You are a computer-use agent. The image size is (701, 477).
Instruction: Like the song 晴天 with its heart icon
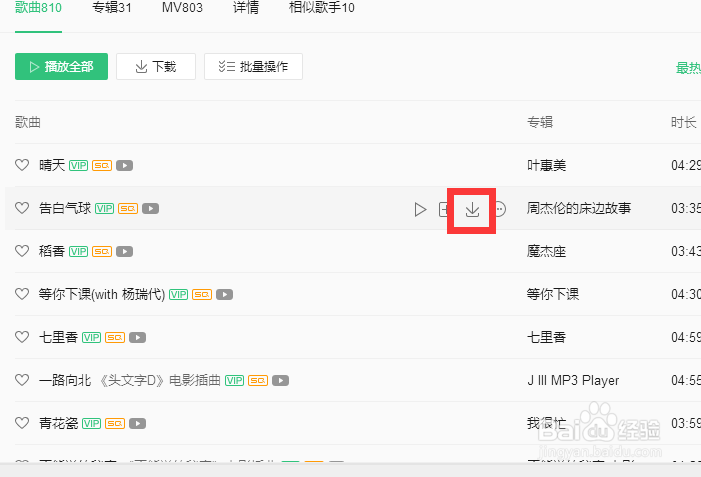(x=22, y=165)
